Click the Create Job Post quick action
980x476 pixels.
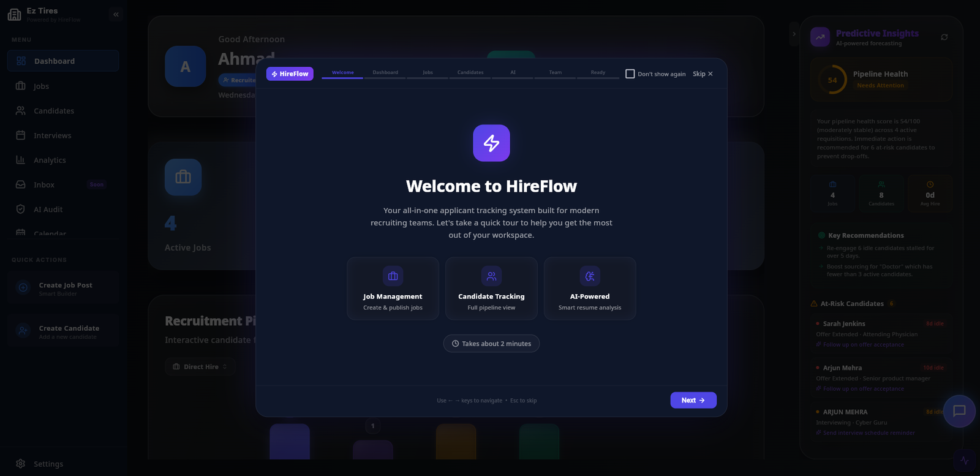[63, 288]
